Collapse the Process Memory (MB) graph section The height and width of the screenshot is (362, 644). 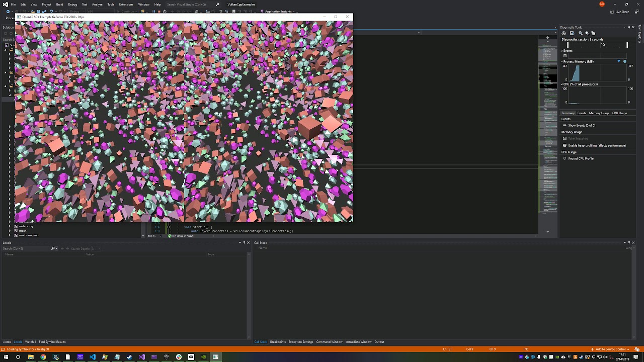562,61
